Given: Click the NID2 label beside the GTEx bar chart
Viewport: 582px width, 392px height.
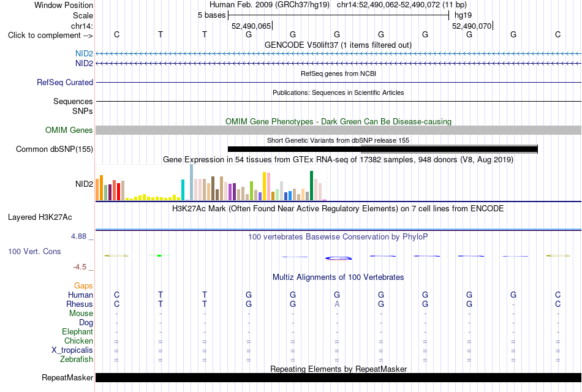Looking at the screenshot, I should click(85, 184).
